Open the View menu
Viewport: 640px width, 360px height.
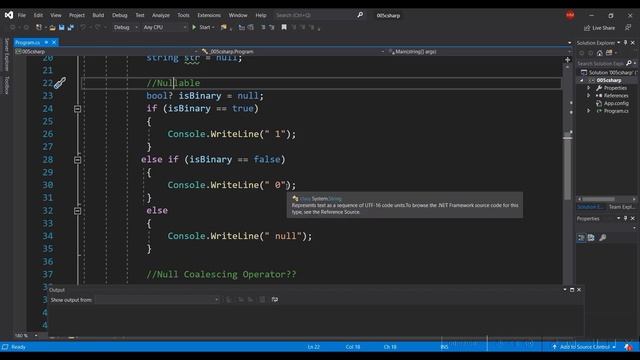click(x=56, y=15)
